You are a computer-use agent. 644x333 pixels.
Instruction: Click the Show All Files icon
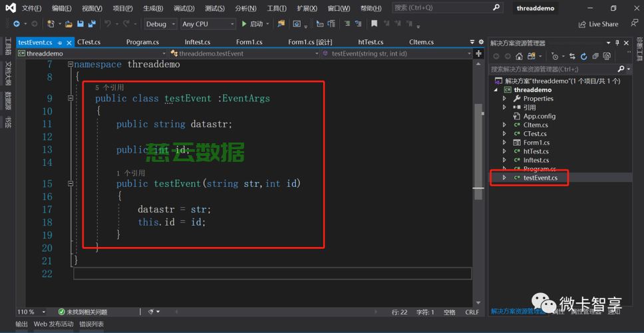click(607, 57)
